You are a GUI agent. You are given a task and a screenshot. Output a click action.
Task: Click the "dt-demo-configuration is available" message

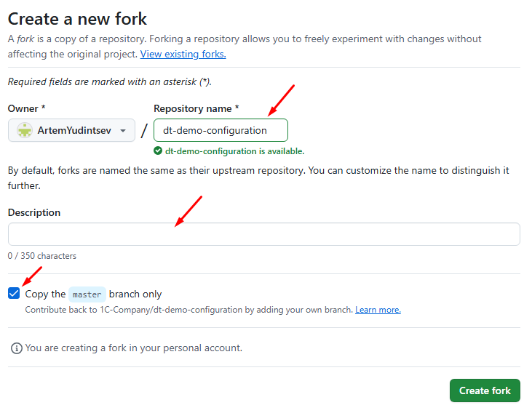point(234,151)
